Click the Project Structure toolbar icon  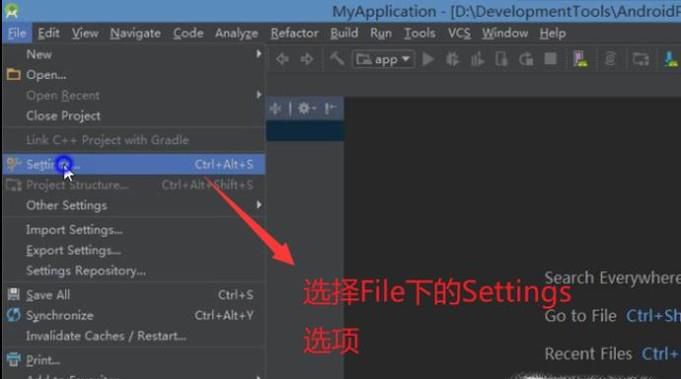pyautogui.click(x=640, y=59)
